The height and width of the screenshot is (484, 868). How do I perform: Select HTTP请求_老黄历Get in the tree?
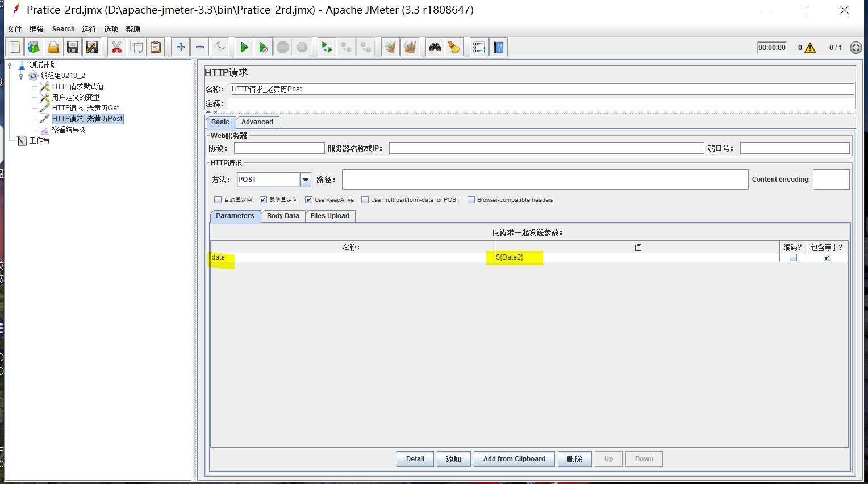pyautogui.click(x=86, y=108)
